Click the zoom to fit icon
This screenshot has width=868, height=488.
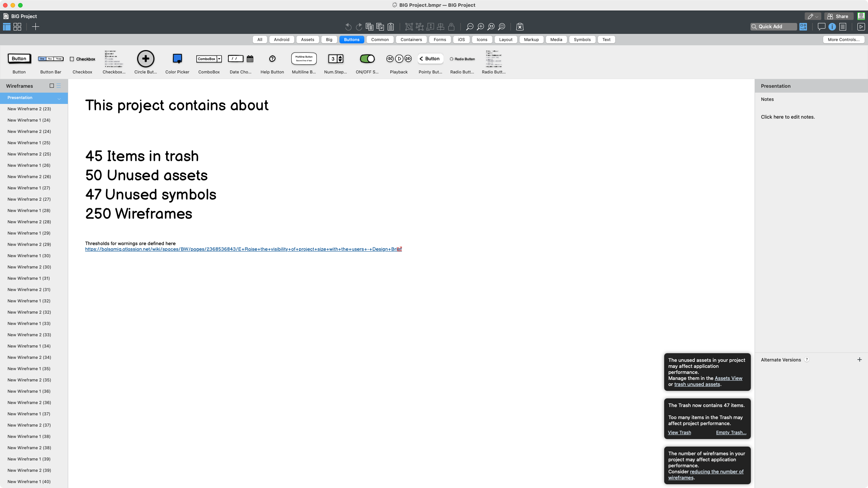501,27
